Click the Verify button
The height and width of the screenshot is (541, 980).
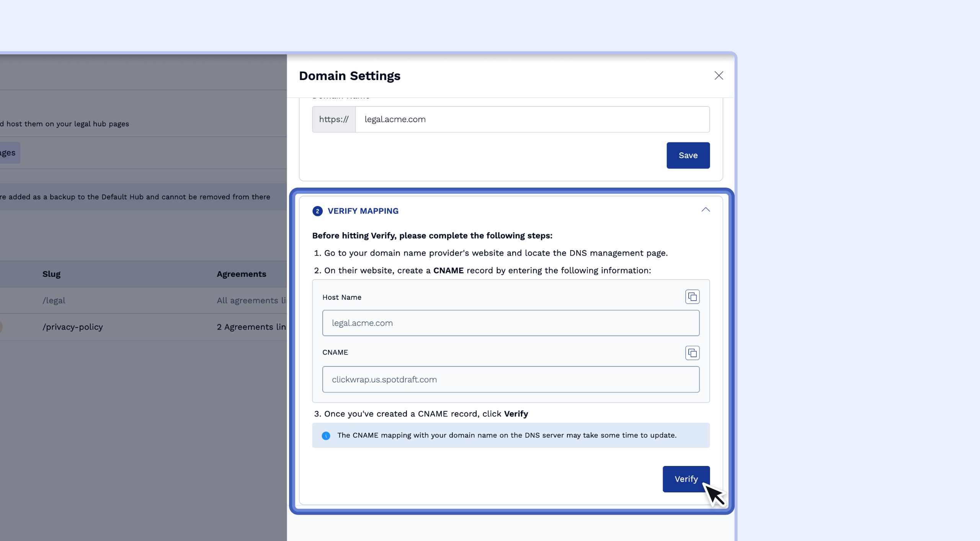click(x=686, y=479)
